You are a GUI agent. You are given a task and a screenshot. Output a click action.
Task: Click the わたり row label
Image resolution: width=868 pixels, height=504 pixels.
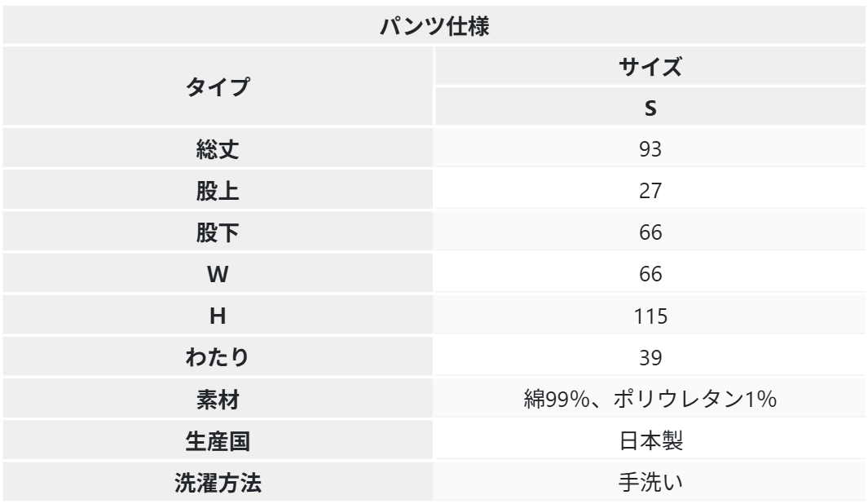click(218, 357)
